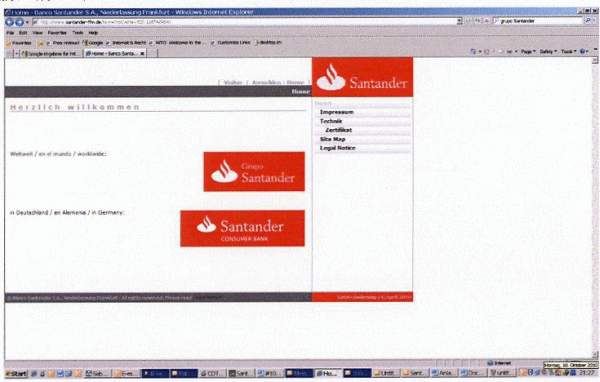The image size is (600, 382).
Task: Click the Home icon in command bar
Action: point(473,51)
